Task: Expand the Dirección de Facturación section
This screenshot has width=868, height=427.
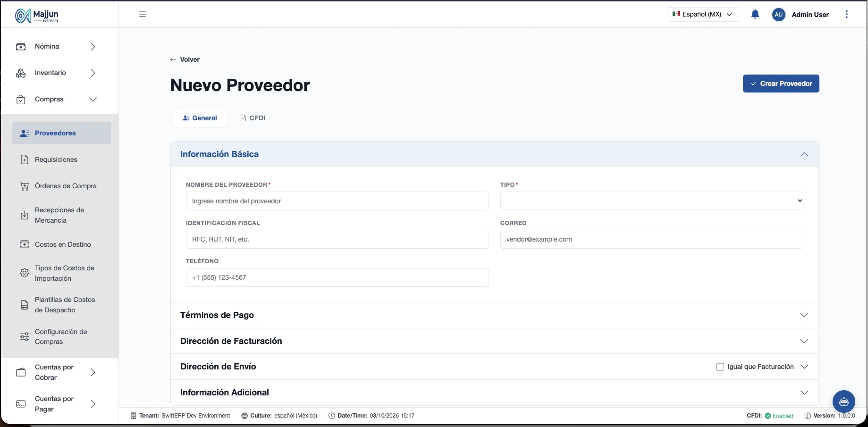Action: tap(495, 341)
